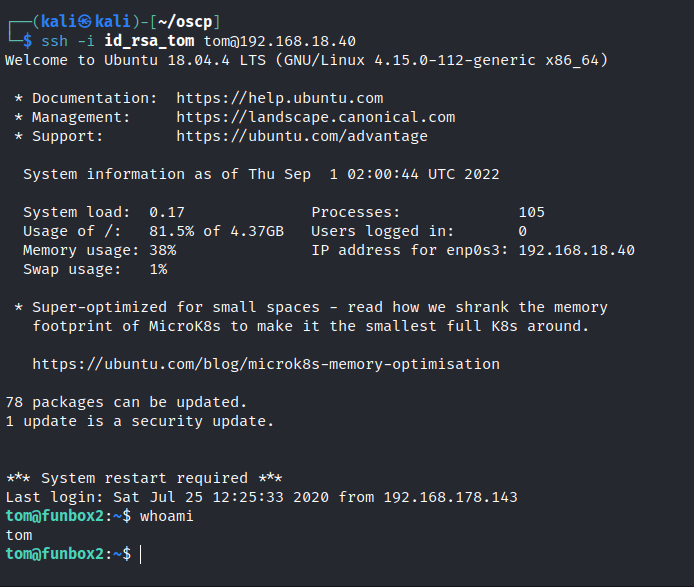Click the System load value 0.17
694x587 pixels.
click(x=166, y=212)
